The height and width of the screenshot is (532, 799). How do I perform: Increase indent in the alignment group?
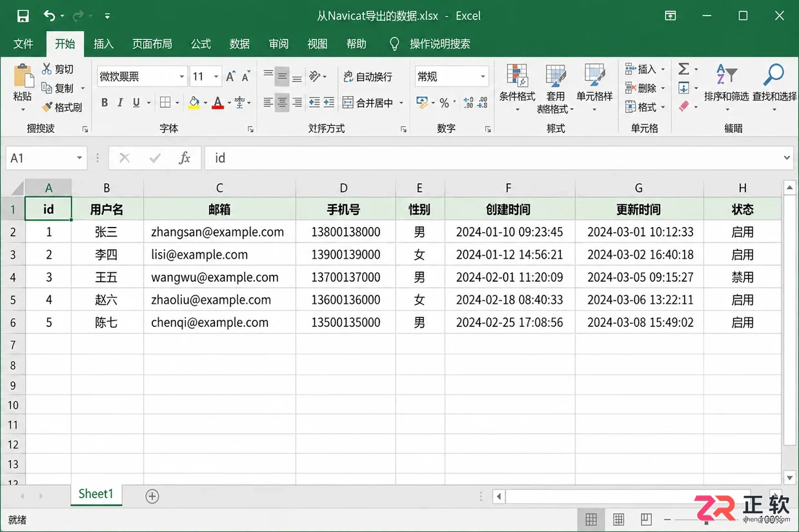click(x=329, y=103)
